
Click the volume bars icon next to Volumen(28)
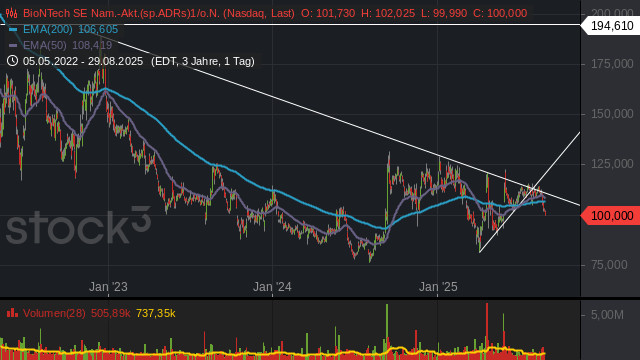12,313
